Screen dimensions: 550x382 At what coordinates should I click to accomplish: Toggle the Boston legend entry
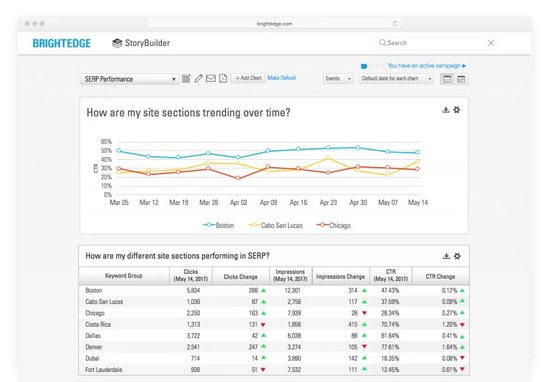219,225
